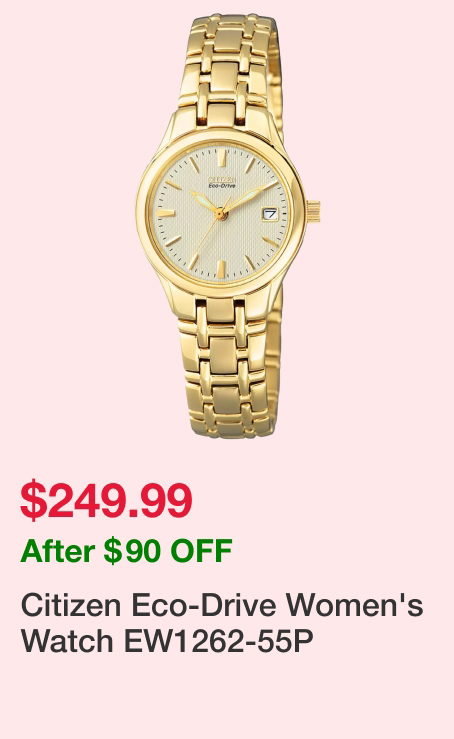Screen dimensions: 454x739
Task: Click the twelve o'clock hour marker
Action: coord(221,158)
